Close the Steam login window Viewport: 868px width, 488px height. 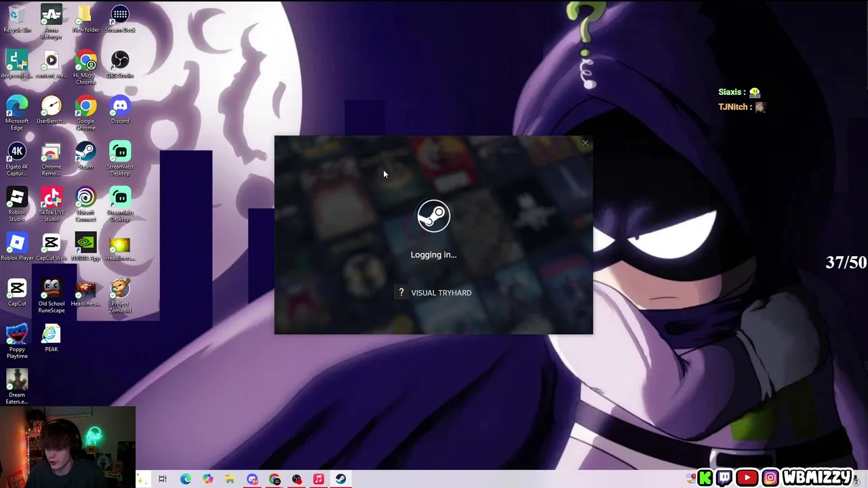click(585, 143)
